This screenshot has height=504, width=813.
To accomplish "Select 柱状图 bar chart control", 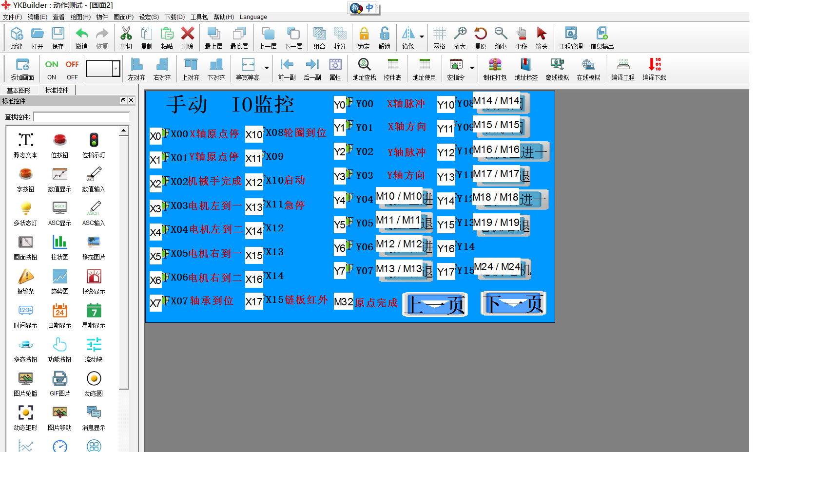I will (59, 247).
